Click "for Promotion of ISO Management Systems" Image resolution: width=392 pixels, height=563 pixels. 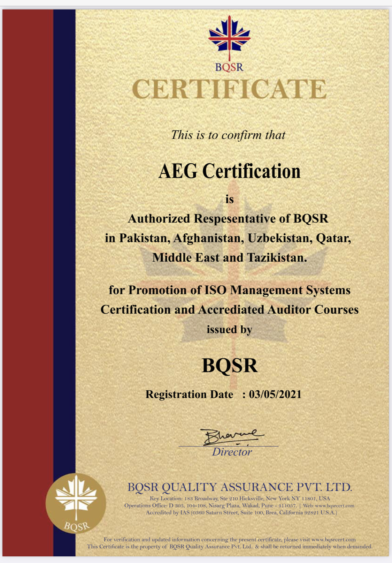pos(229,290)
